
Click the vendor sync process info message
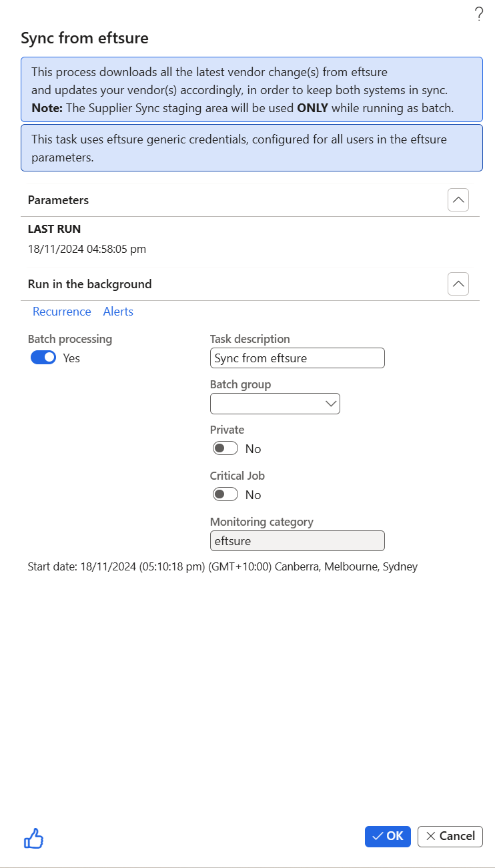252,89
